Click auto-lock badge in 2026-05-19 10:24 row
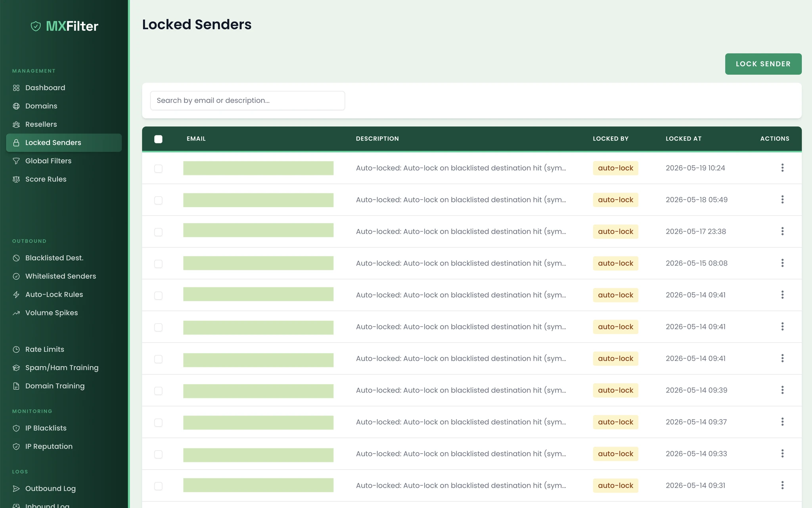812x508 pixels. tap(615, 168)
